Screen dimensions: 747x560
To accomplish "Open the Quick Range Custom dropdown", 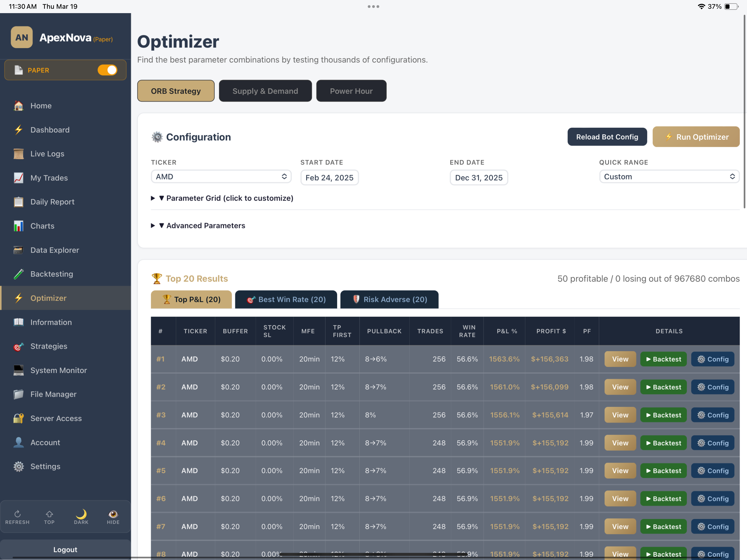I will point(669,177).
